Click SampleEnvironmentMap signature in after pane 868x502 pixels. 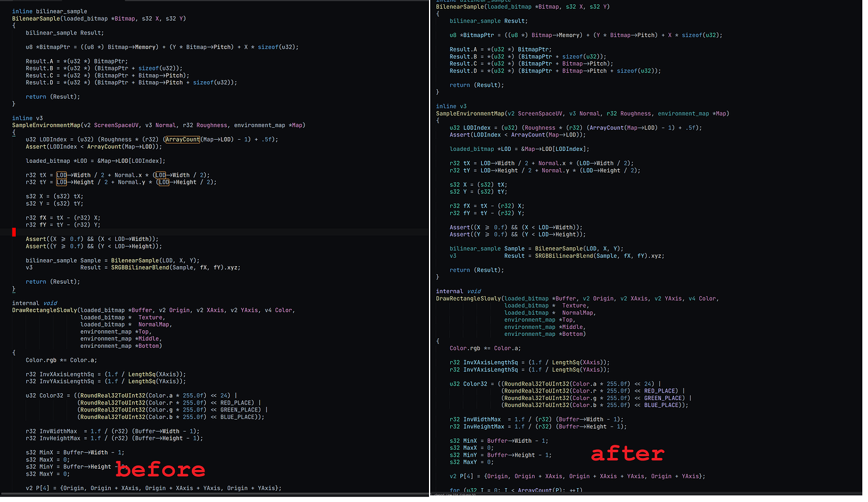point(582,114)
